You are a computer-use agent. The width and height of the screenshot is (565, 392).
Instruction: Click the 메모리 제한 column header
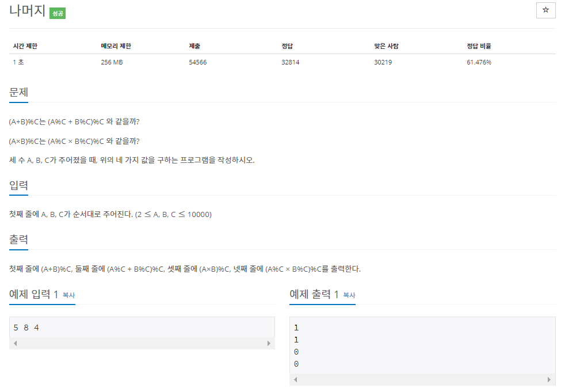point(116,46)
